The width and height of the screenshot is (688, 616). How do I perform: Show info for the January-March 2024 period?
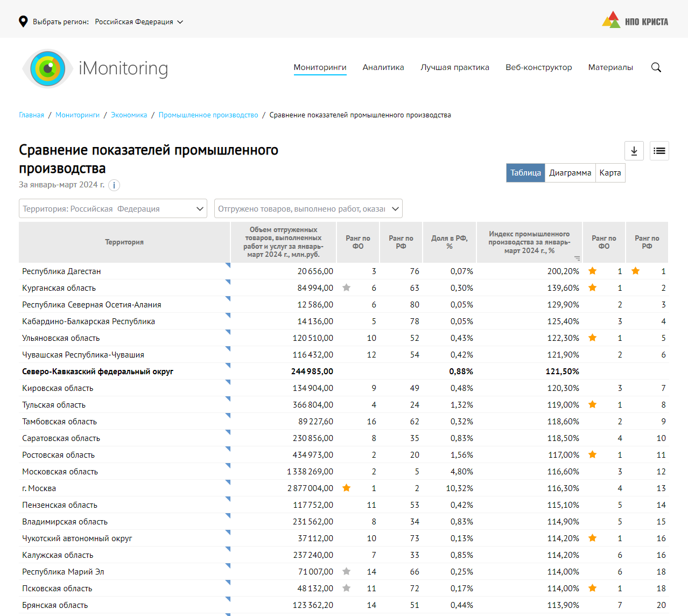pos(114,185)
